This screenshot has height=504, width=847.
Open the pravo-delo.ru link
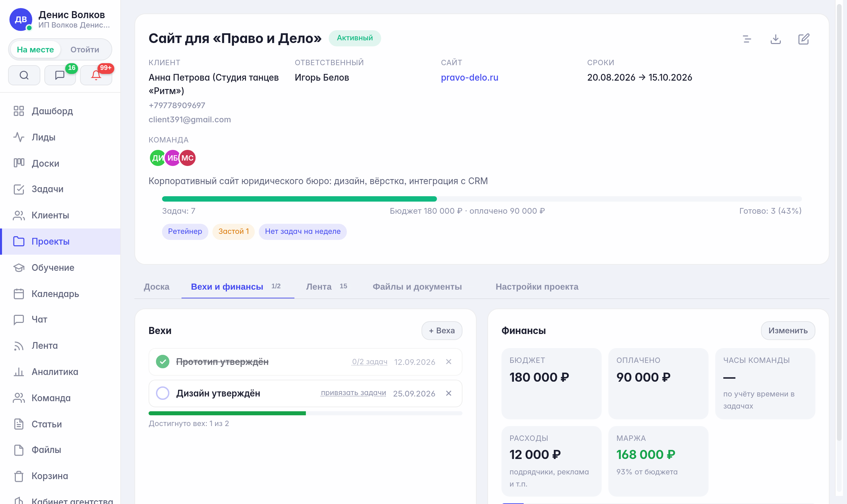(x=470, y=77)
